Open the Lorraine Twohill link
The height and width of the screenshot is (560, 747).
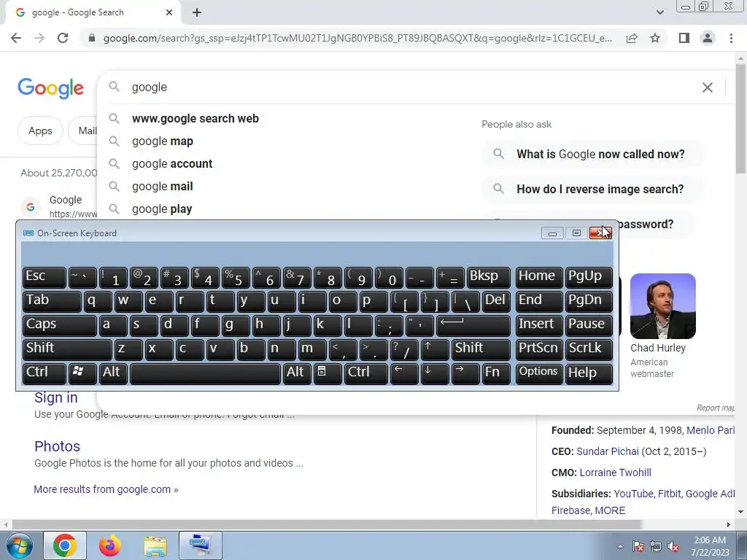tap(615, 472)
